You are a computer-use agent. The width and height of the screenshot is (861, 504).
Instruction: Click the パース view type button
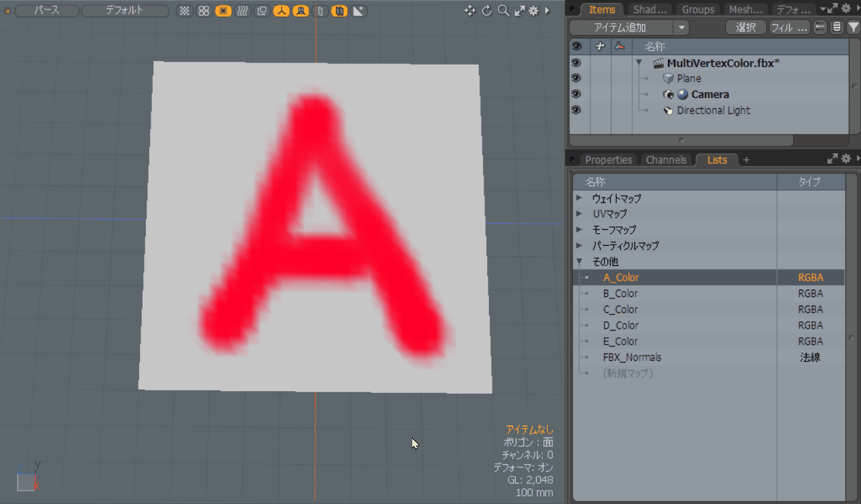[46, 11]
